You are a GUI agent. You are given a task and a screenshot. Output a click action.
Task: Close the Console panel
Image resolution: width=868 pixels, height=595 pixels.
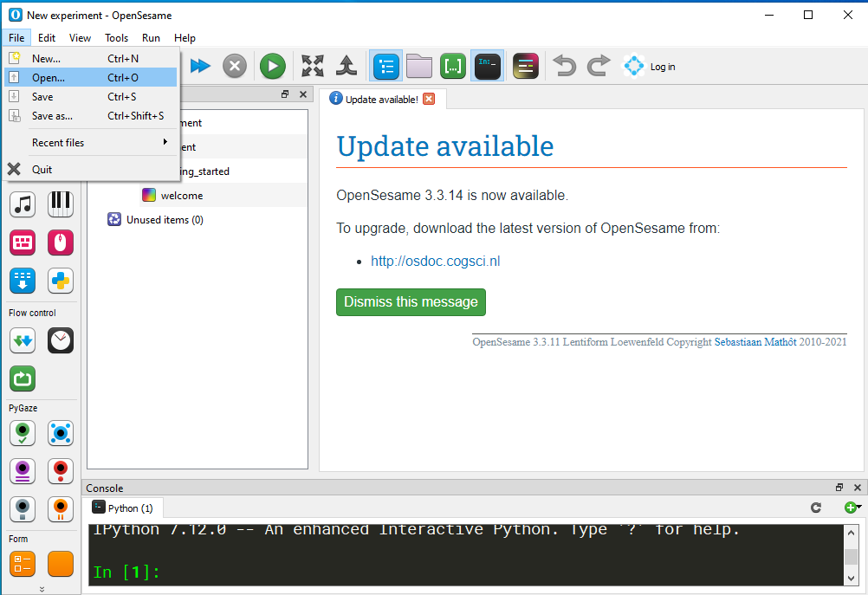click(x=858, y=488)
